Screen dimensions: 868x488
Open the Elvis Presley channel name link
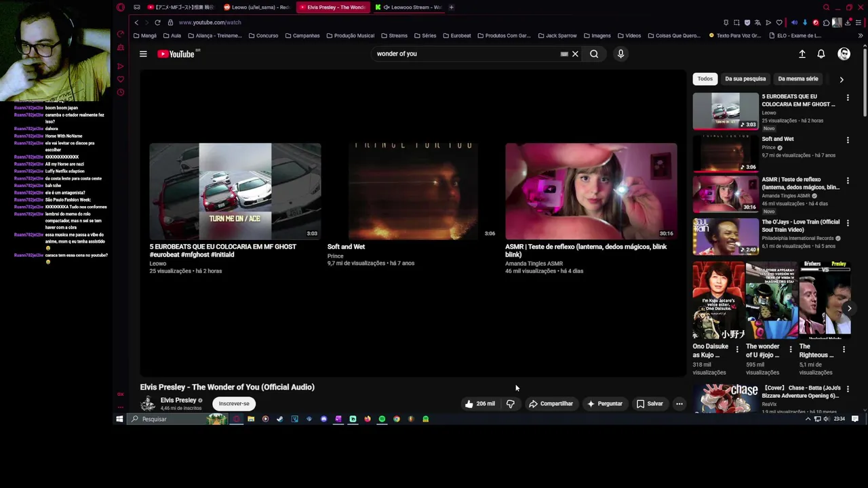tap(178, 400)
